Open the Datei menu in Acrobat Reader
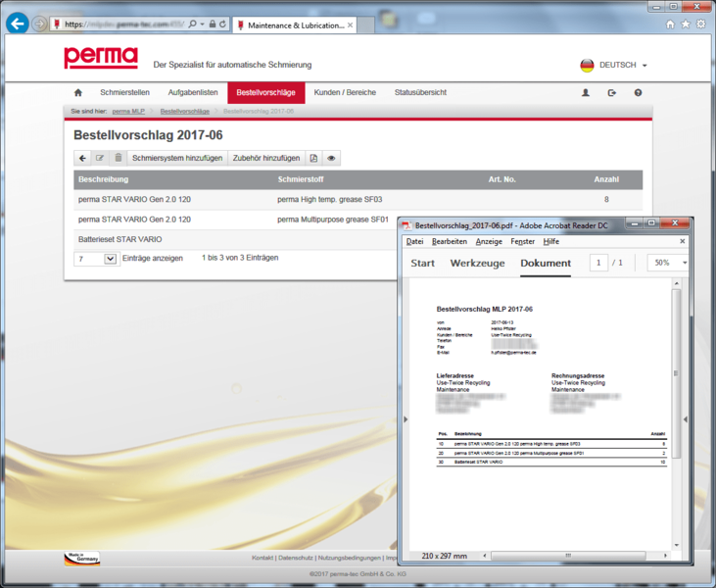This screenshot has height=588, width=716. click(414, 241)
